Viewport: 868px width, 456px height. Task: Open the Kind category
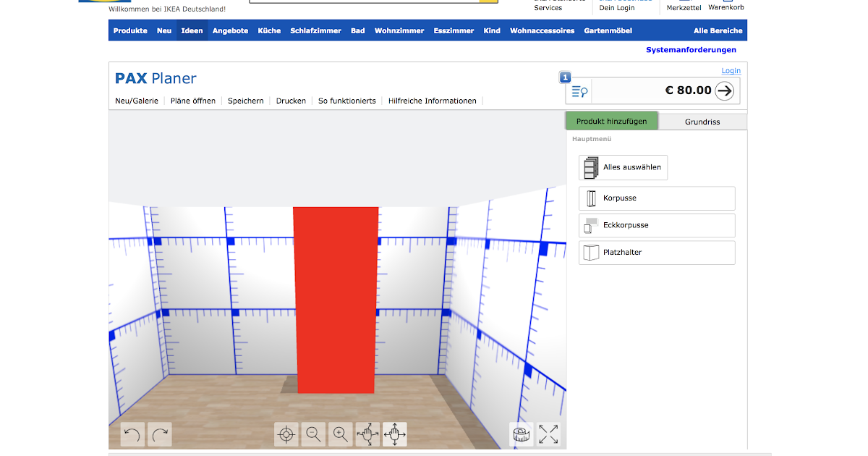click(x=492, y=30)
